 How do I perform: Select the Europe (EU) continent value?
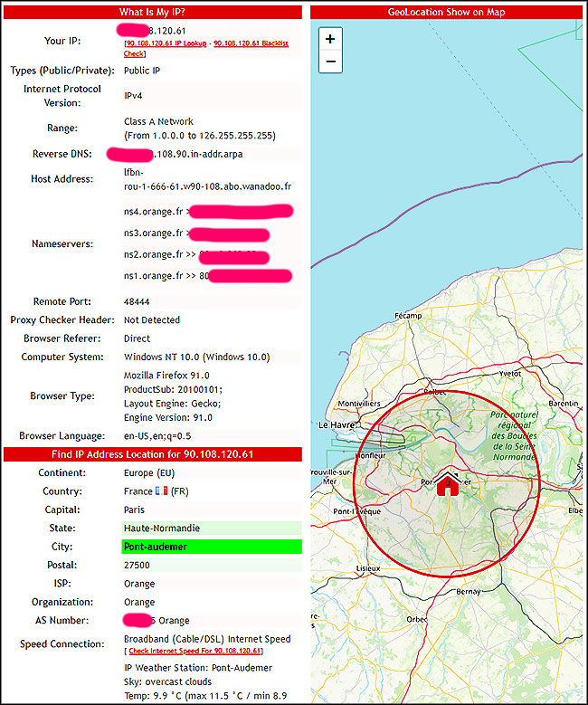click(x=149, y=473)
